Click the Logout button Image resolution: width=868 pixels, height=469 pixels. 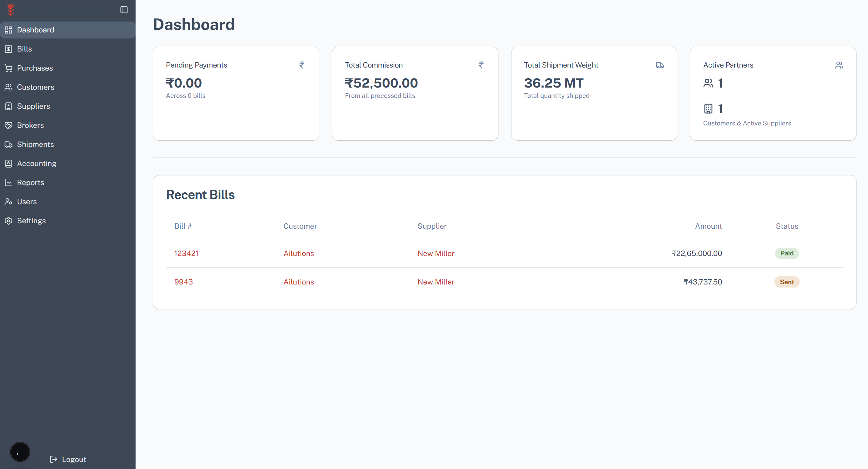68,459
